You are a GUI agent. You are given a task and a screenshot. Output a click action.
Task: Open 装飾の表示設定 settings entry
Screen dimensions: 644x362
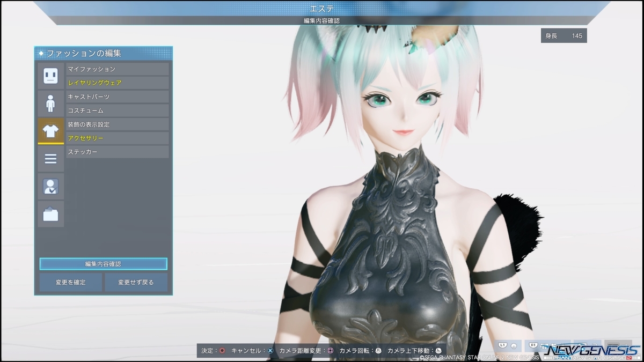(118, 124)
